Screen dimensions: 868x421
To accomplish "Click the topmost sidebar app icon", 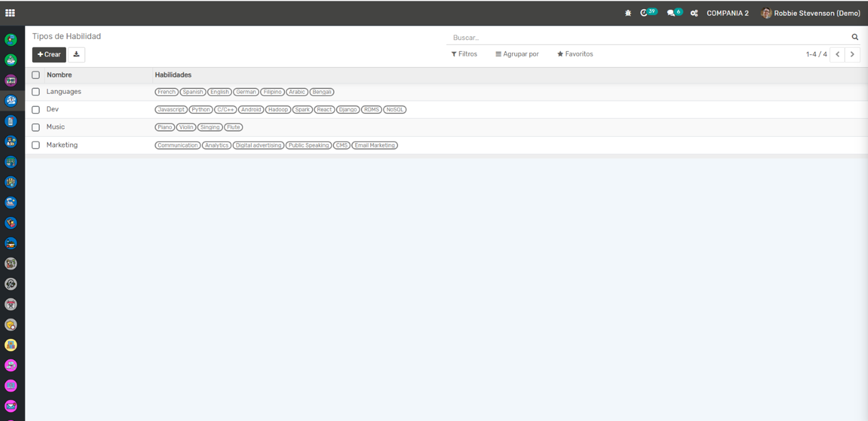I will (x=11, y=40).
